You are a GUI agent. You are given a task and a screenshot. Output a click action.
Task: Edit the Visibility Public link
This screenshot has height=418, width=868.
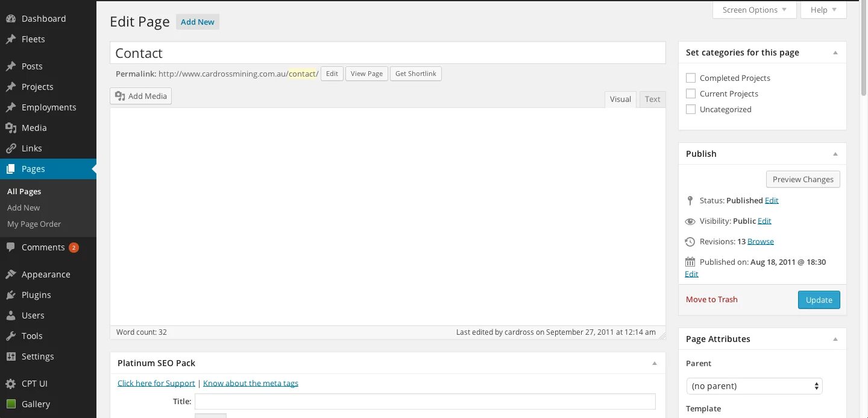click(764, 221)
